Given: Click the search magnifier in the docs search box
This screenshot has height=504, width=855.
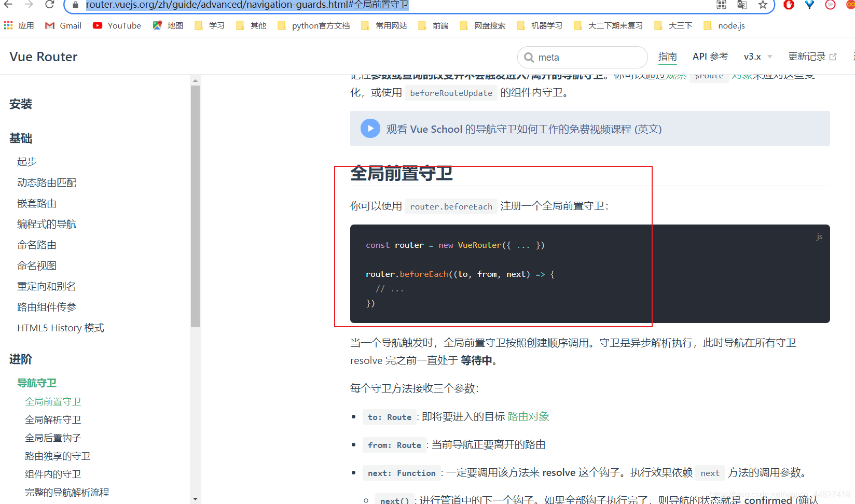Looking at the screenshot, I should (x=529, y=57).
